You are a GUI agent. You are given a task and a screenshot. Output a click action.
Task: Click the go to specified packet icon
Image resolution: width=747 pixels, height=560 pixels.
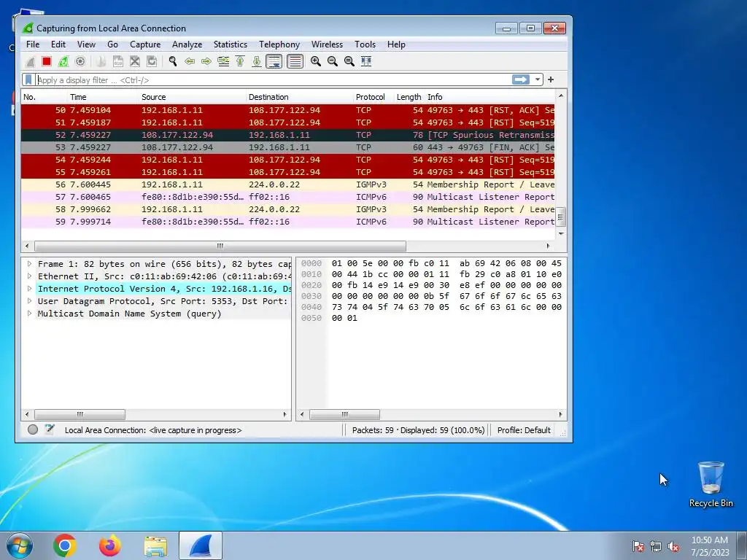point(223,61)
